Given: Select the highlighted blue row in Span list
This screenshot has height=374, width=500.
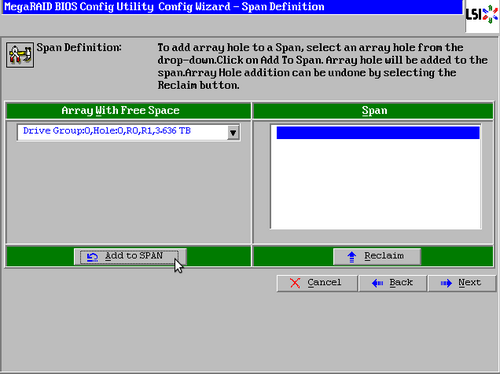Looking at the screenshot, I should tap(378, 133).
